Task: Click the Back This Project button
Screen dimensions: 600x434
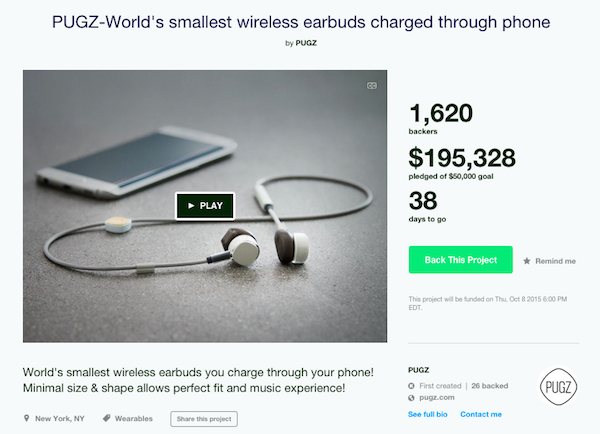Action: [x=460, y=260]
